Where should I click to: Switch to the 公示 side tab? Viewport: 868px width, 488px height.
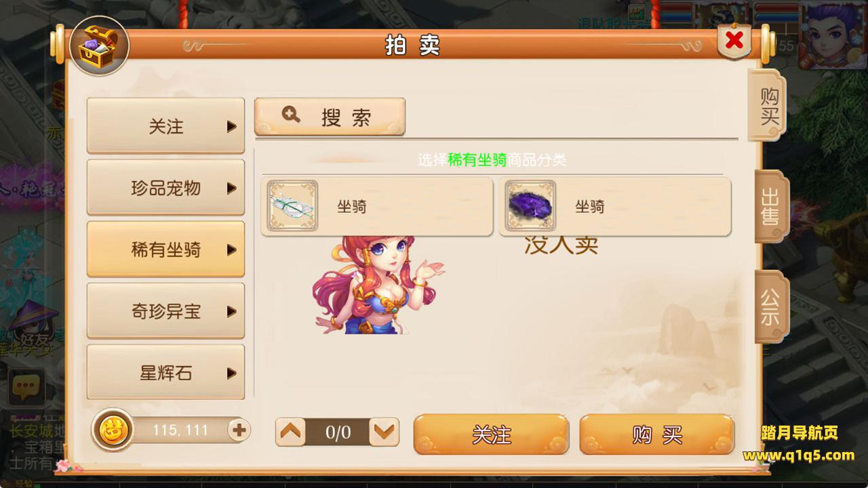click(x=770, y=307)
